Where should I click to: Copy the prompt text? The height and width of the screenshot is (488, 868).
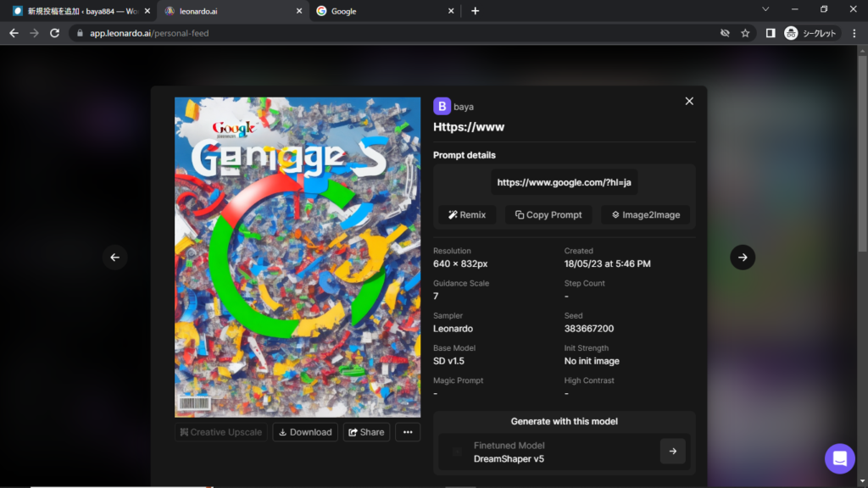(x=548, y=215)
